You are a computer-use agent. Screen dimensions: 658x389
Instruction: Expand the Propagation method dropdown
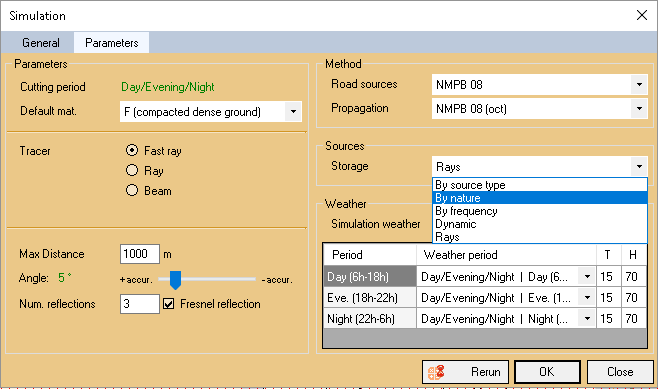pos(639,109)
